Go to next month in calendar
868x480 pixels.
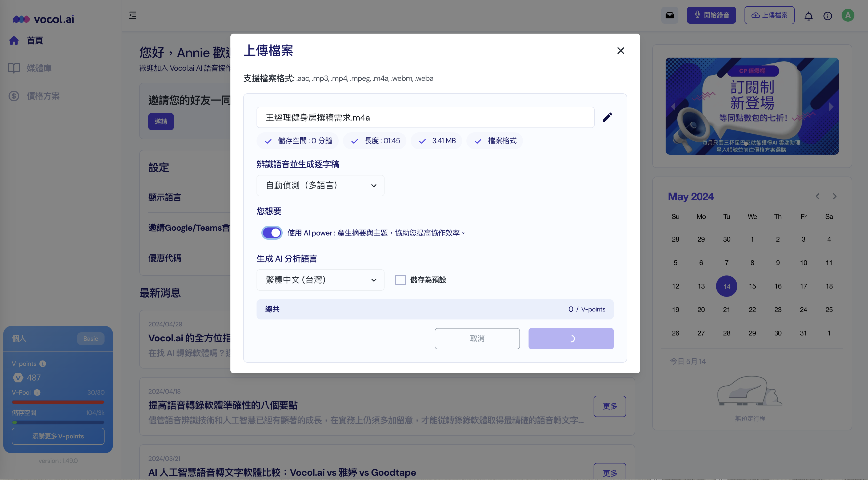(x=835, y=196)
